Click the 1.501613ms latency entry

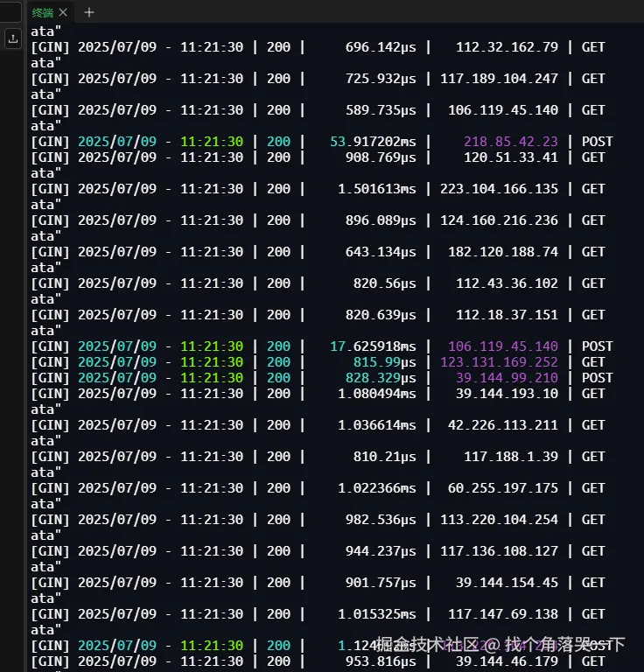pos(377,189)
